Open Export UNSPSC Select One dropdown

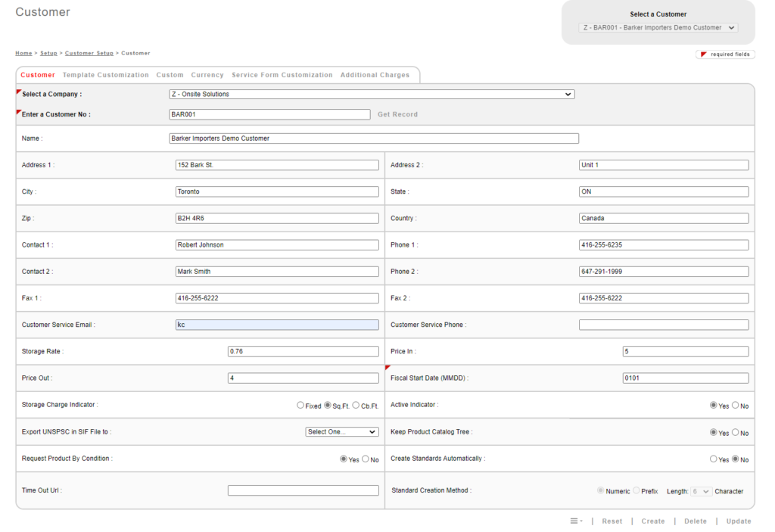click(342, 431)
